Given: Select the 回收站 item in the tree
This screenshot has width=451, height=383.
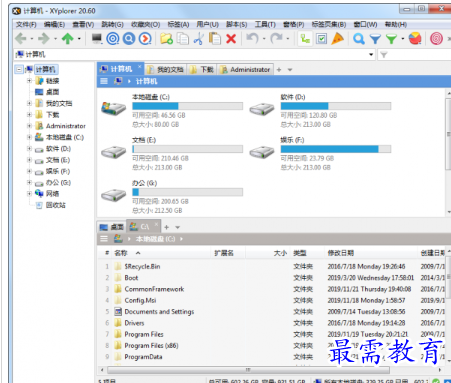Looking at the screenshot, I should pos(55,205).
